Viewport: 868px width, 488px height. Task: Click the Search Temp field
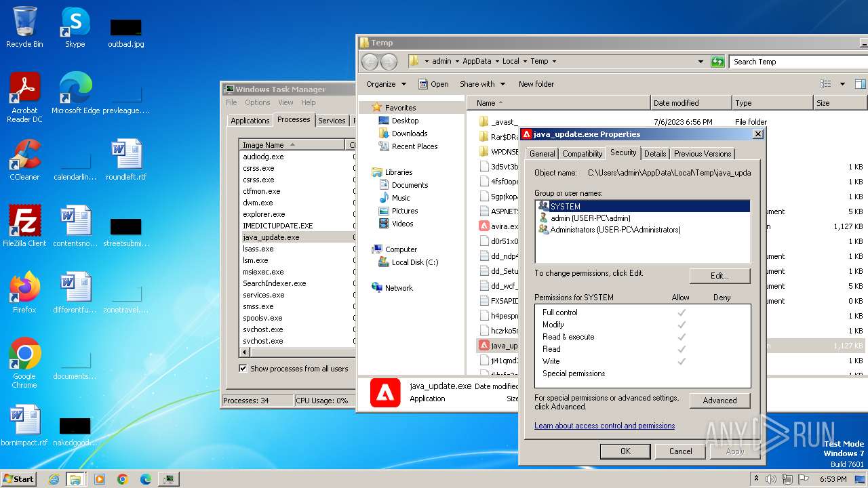pyautogui.click(x=798, y=62)
